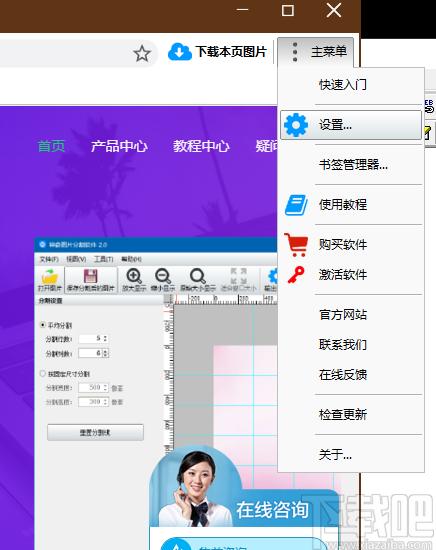Close the browser window

(334, 10)
